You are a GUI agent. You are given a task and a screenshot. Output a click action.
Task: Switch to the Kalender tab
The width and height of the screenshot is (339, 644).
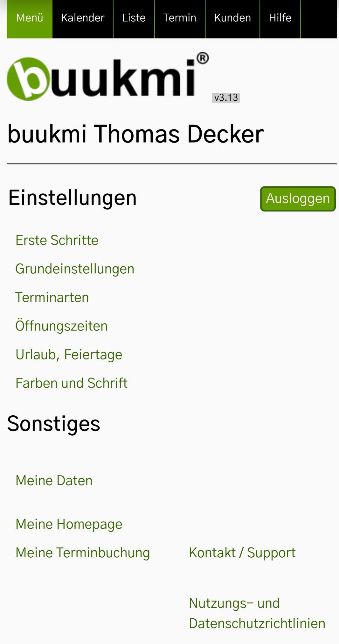[x=83, y=18]
